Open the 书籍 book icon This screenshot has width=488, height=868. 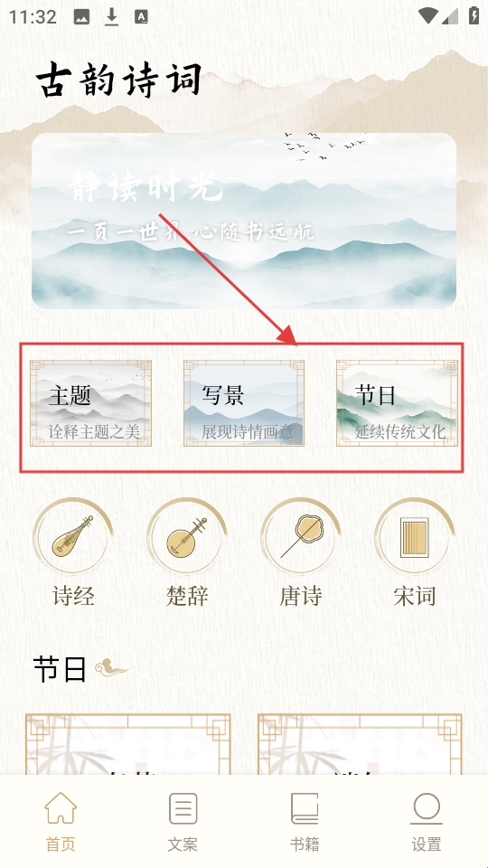[x=305, y=808]
